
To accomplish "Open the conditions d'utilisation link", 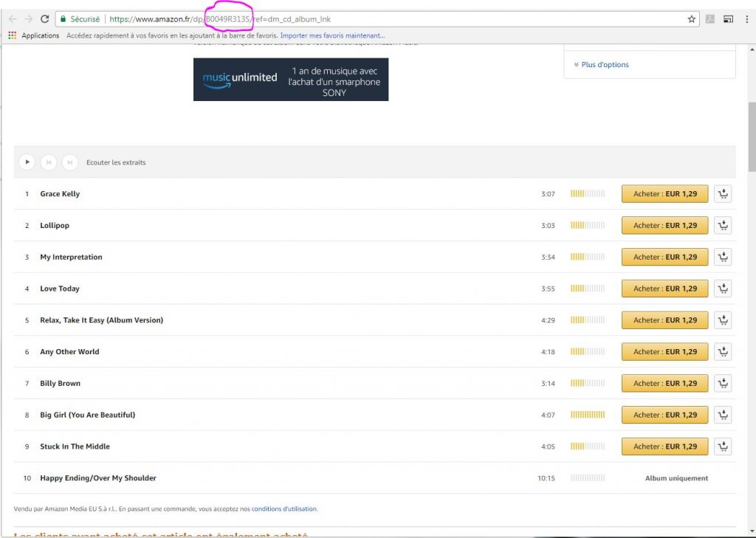I will click(284, 508).
